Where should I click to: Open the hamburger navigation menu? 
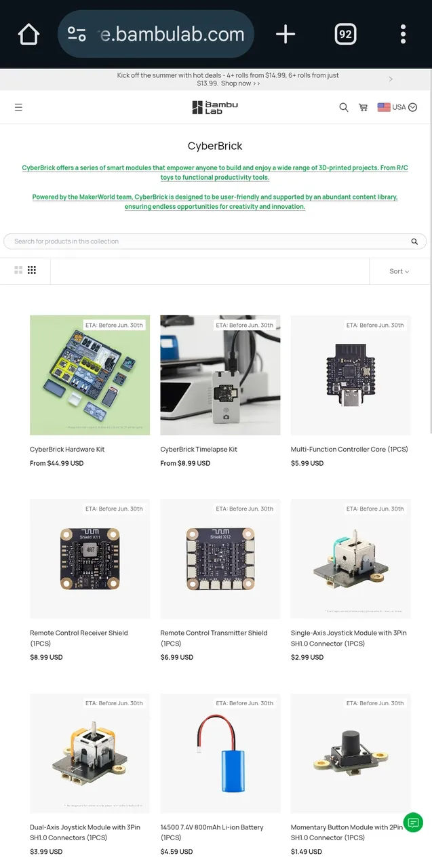tap(18, 107)
